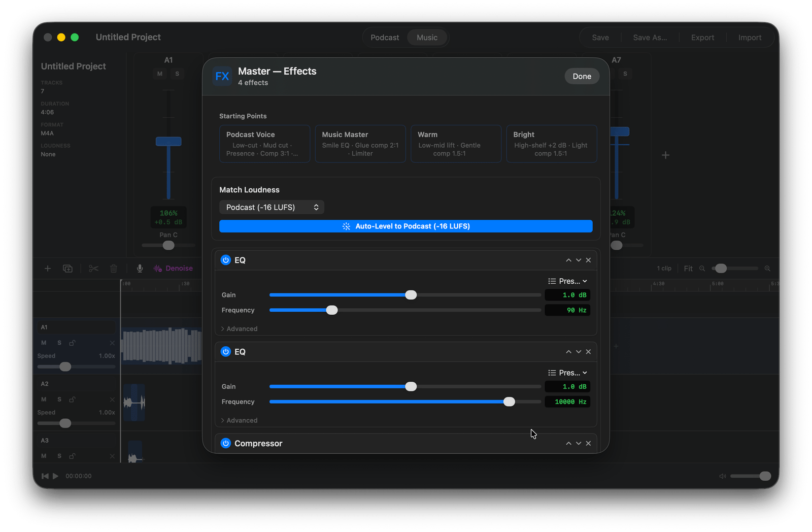
Task: Click the skip to start transport icon
Action: 45,476
